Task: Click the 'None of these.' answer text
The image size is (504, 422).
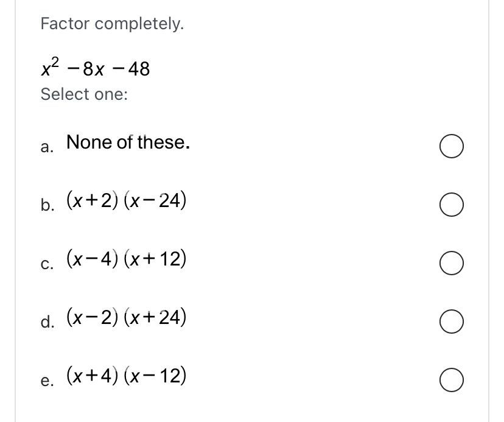Action: [128, 143]
